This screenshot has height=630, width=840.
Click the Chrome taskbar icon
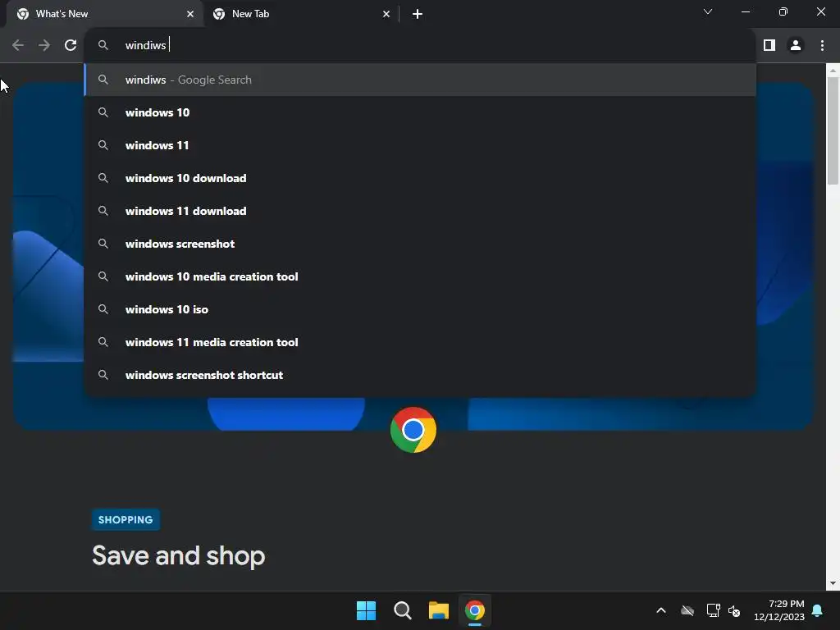click(x=475, y=610)
